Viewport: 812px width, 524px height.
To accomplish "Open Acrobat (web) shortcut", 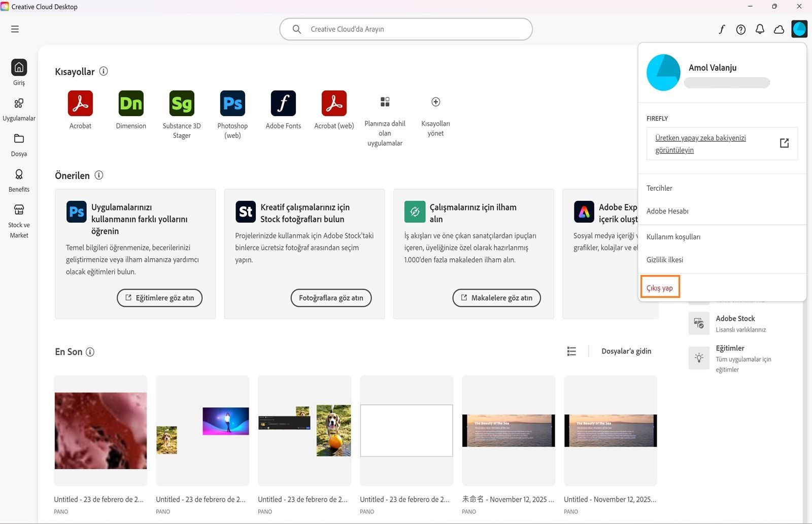I will point(334,103).
